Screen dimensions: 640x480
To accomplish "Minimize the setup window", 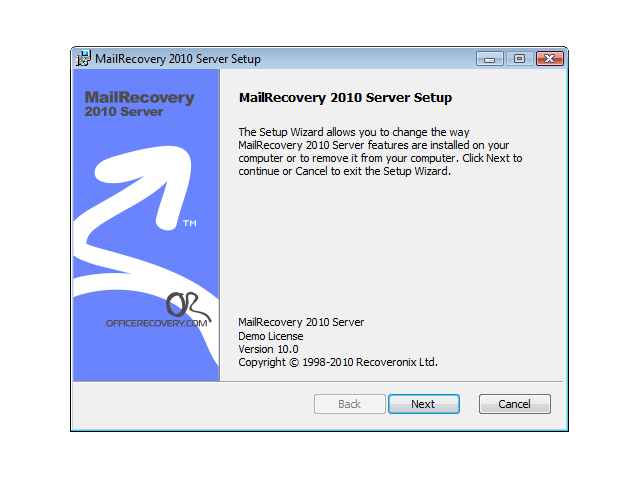I will (x=489, y=59).
